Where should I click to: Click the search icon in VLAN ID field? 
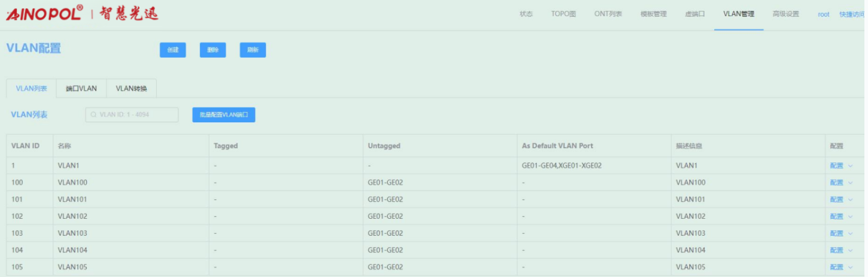pos(94,115)
